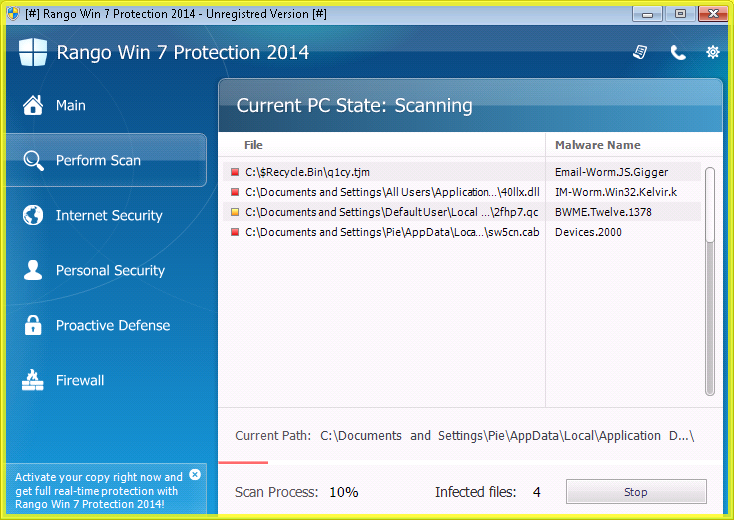Click the shield icon in the title bar
The height and width of the screenshot is (520, 734).
(13, 14)
